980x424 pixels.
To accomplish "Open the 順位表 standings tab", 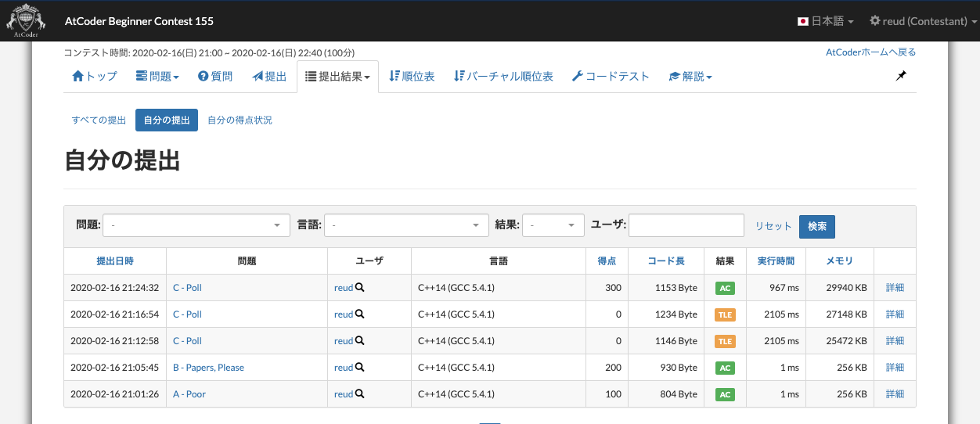I will (x=412, y=77).
